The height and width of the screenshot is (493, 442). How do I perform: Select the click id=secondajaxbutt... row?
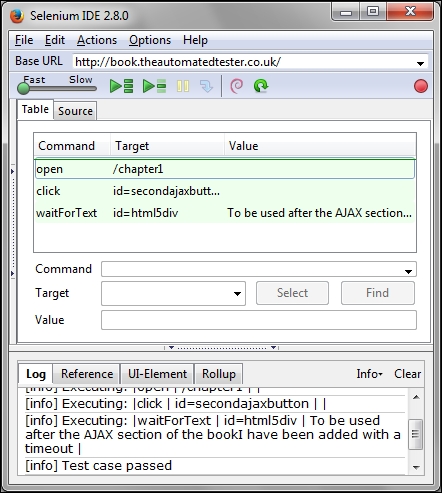tap(225, 191)
